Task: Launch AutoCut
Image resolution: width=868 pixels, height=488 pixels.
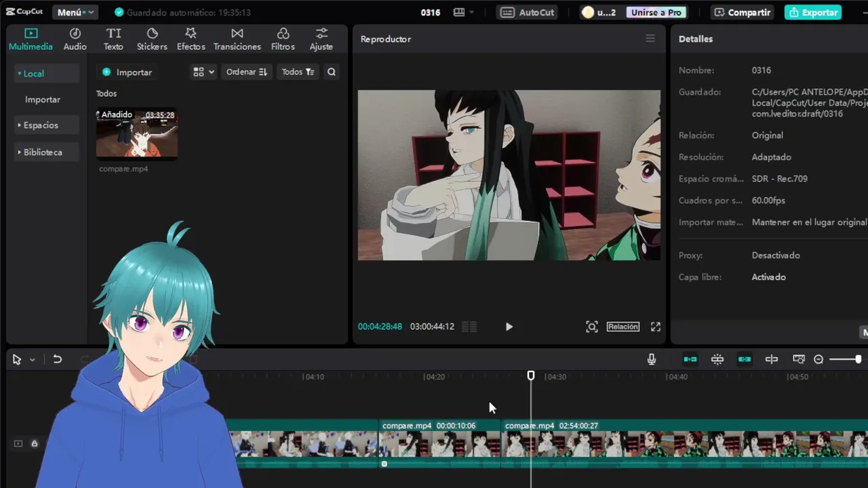Action: [528, 12]
